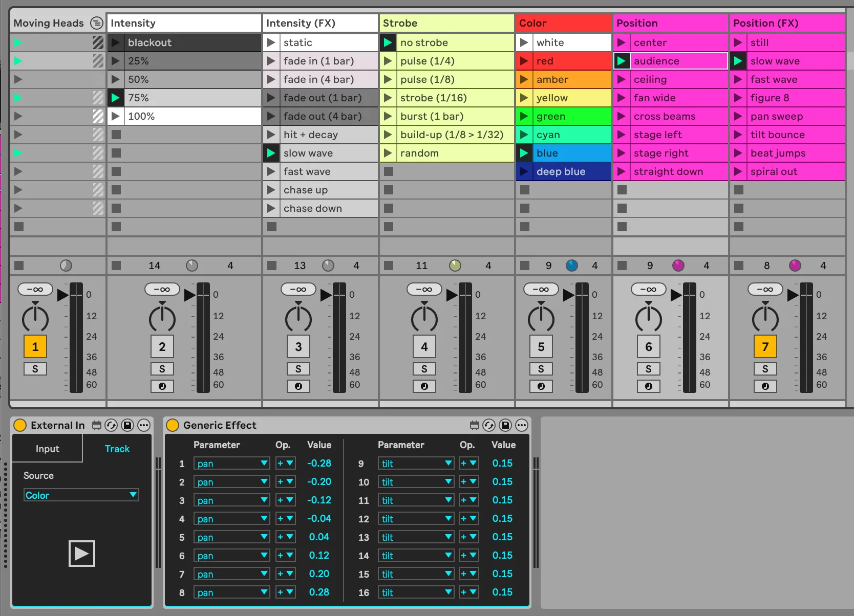Stop clips in the Color track
This screenshot has height=616, width=854.
525,266
